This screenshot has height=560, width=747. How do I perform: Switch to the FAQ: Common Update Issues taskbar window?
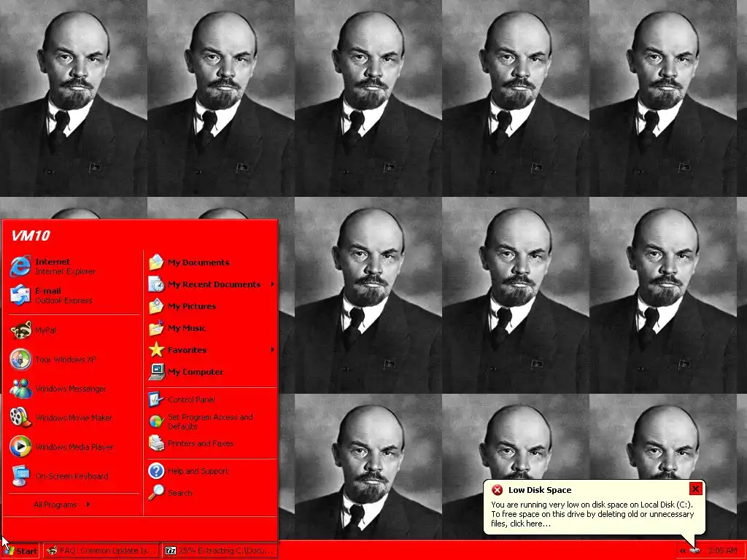coord(101,551)
